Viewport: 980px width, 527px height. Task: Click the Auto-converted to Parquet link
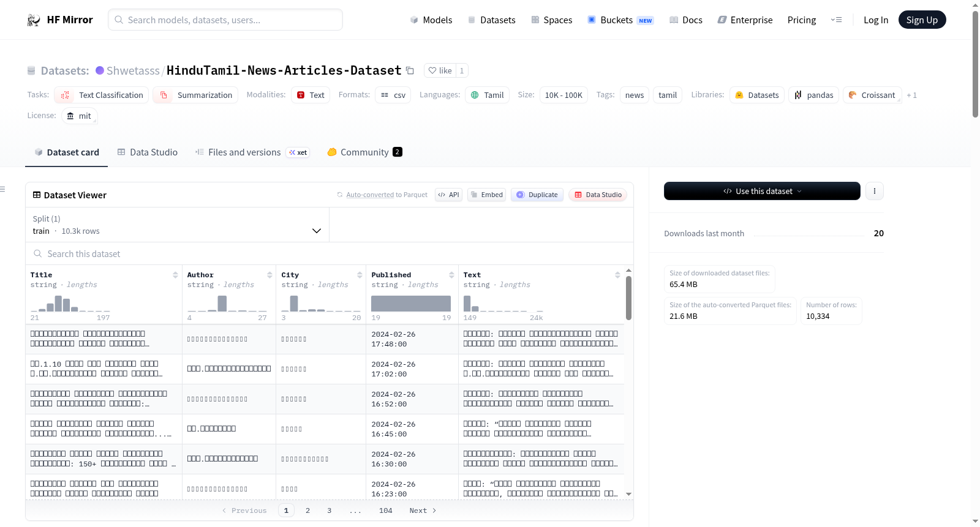click(x=386, y=195)
